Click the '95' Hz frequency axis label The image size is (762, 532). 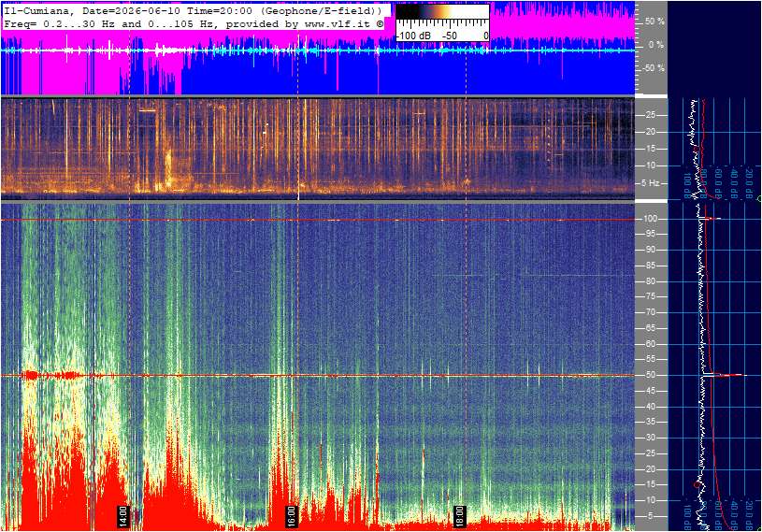pos(650,234)
